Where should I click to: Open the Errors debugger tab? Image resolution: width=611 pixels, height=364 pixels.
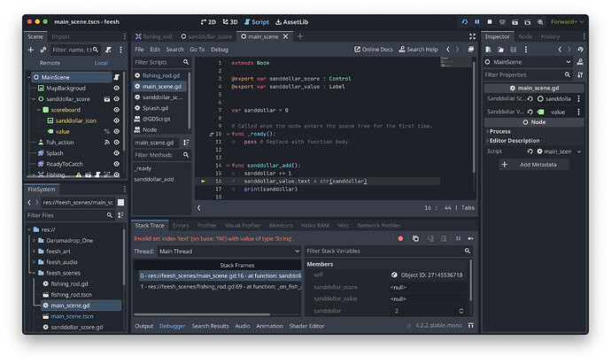181,225
